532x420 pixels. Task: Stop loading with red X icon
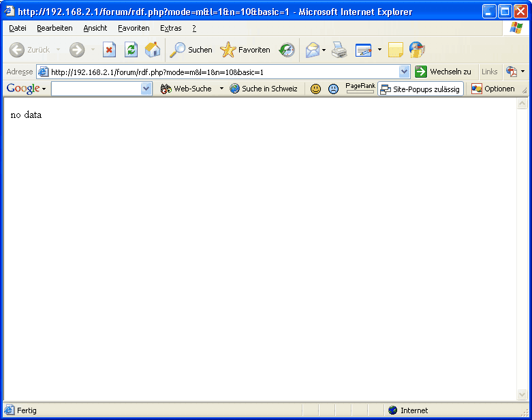pos(109,50)
